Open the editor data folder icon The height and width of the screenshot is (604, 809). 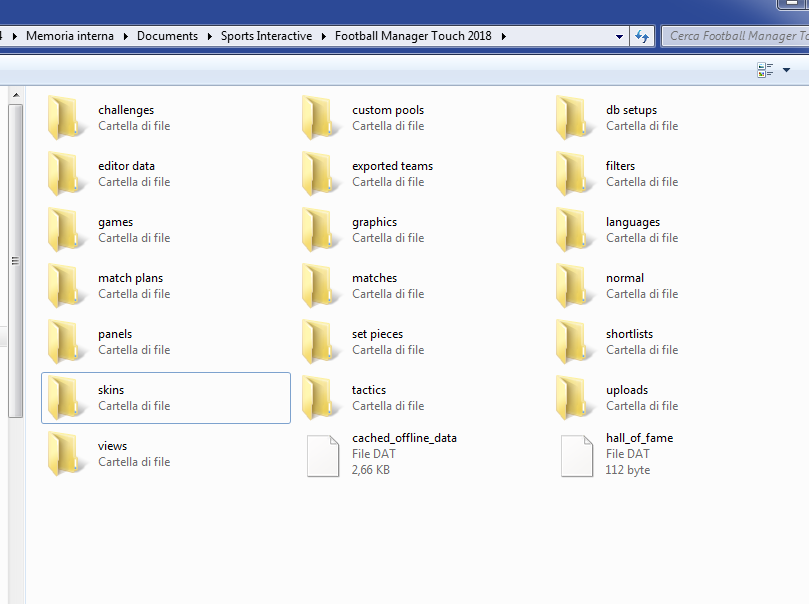point(66,174)
